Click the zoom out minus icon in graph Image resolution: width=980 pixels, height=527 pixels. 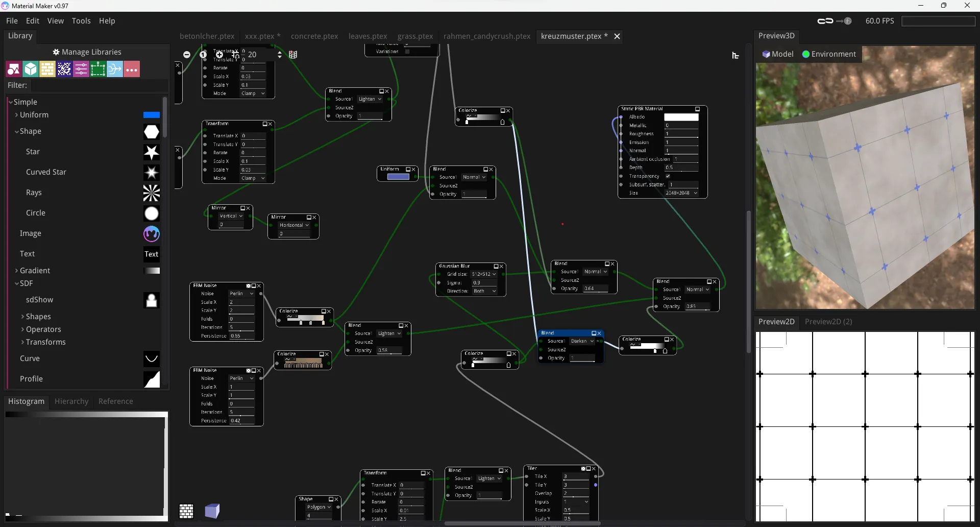click(187, 55)
